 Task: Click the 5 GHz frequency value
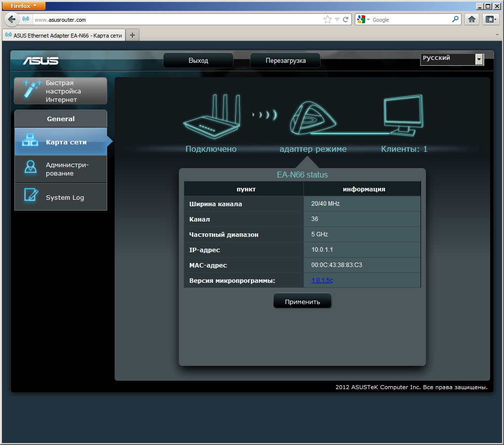(x=320, y=234)
